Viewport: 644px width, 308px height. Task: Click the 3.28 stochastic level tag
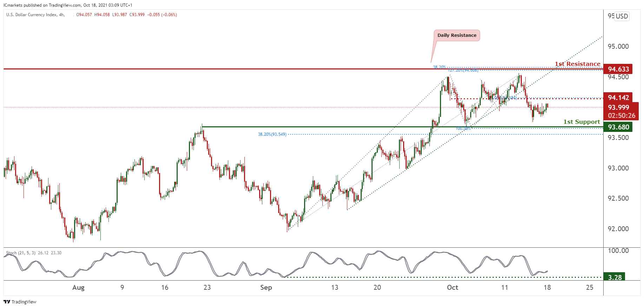[615, 277]
